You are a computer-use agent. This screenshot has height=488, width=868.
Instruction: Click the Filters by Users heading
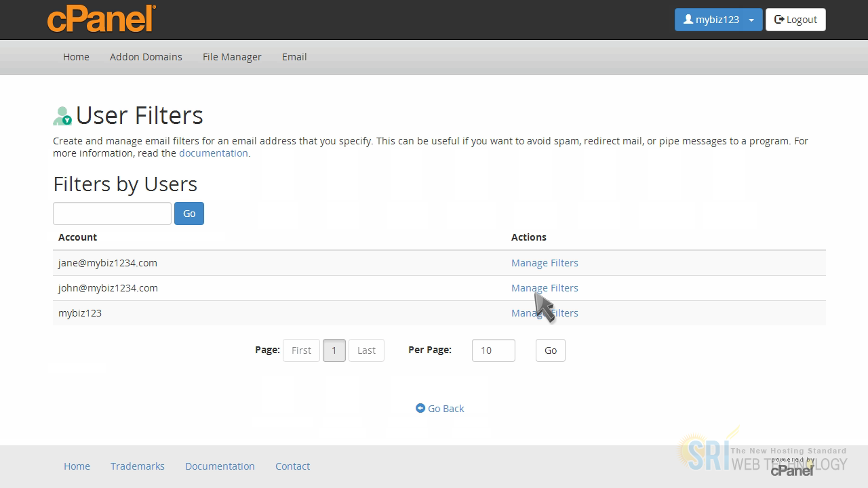tap(125, 184)
